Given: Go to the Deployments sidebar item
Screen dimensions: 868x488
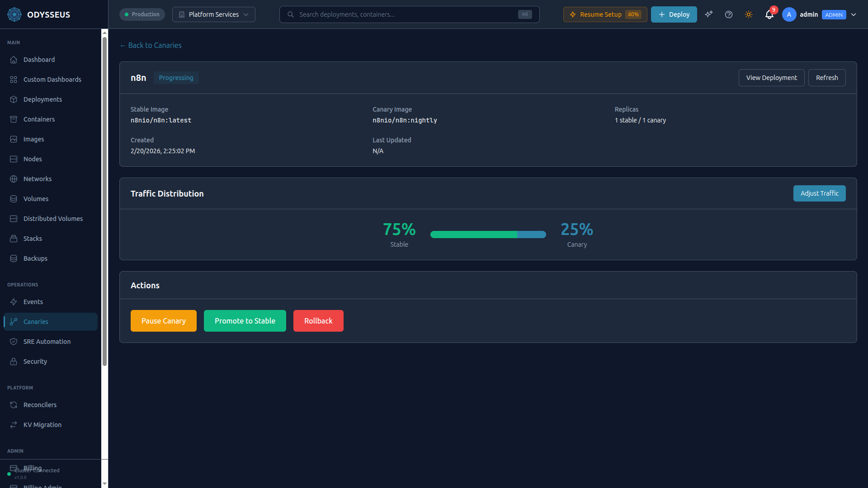Looking at the screenshot, I should tap(42, 99).
